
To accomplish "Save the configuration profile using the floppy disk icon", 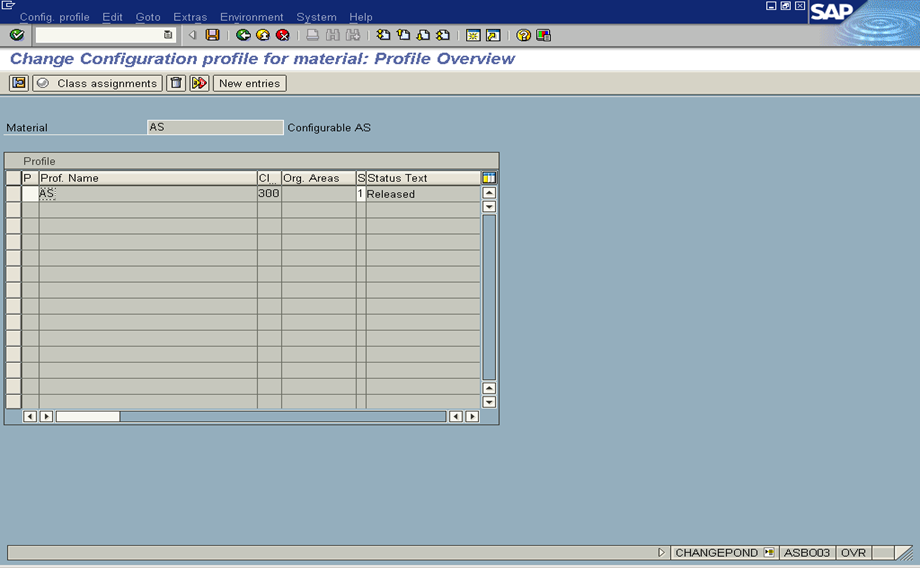I will tap(212, 35).
